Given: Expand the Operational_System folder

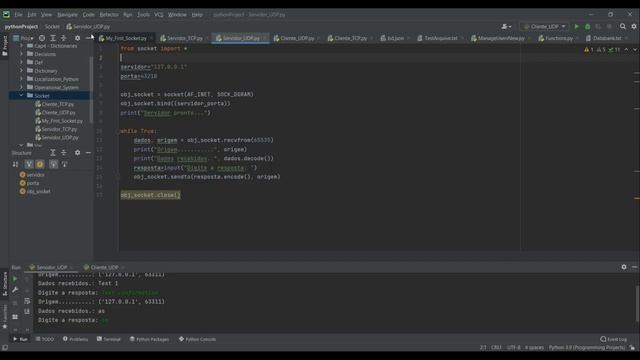Looking at the screenshot, I should [x=21, y=87].
